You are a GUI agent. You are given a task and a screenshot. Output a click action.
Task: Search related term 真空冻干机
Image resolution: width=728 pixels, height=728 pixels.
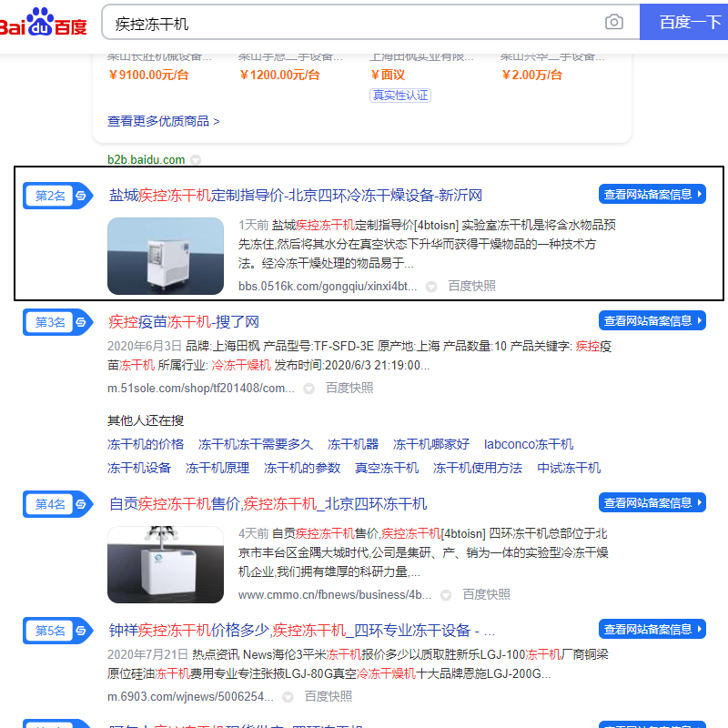[x=387, y=468]
